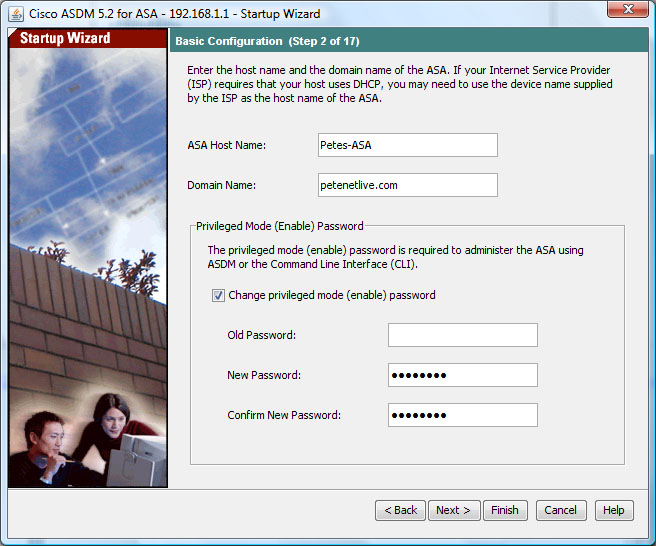
Task: Close the Startup Wizard window
Action: (628, 9)
